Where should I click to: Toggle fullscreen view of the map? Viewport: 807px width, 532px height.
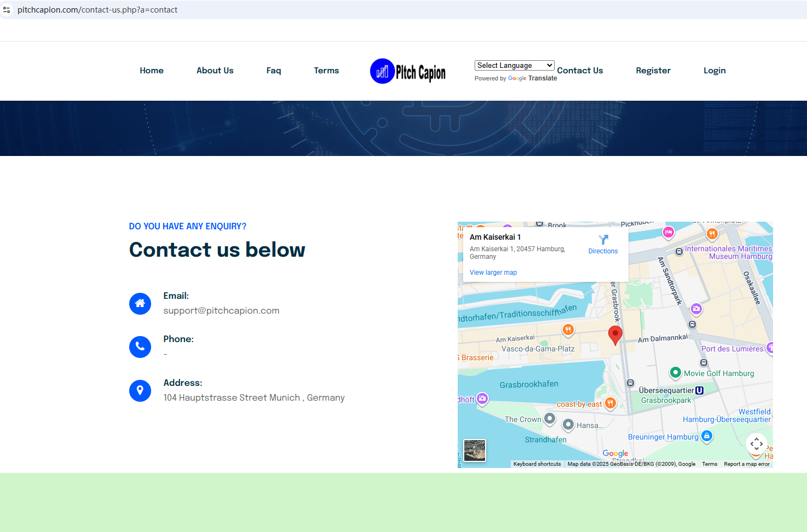(756, 444)
